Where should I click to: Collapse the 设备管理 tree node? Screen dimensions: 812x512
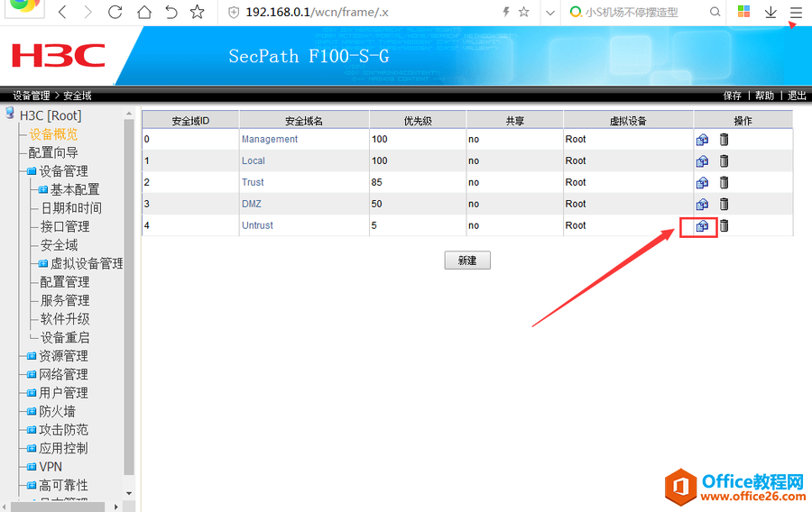click(x=32, y=171)
